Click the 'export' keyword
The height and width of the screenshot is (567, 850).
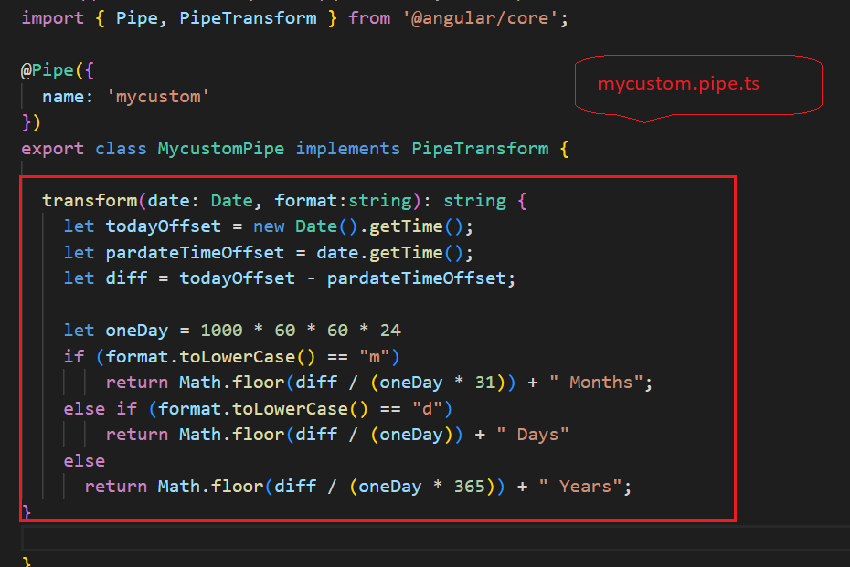point(53,149)
